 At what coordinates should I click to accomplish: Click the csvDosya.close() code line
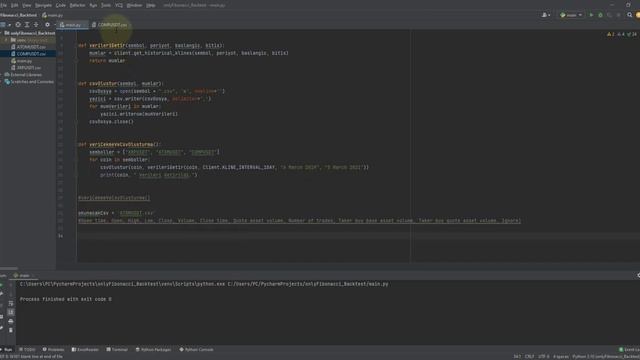click(111, 122)
